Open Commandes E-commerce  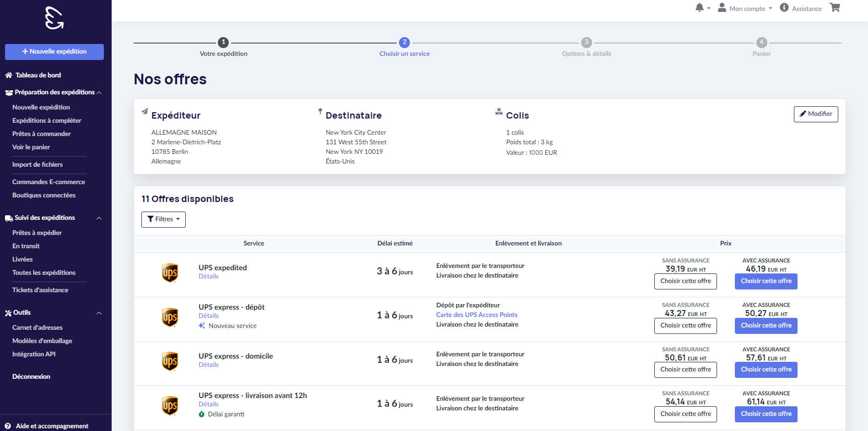click(x=49, y=182)
